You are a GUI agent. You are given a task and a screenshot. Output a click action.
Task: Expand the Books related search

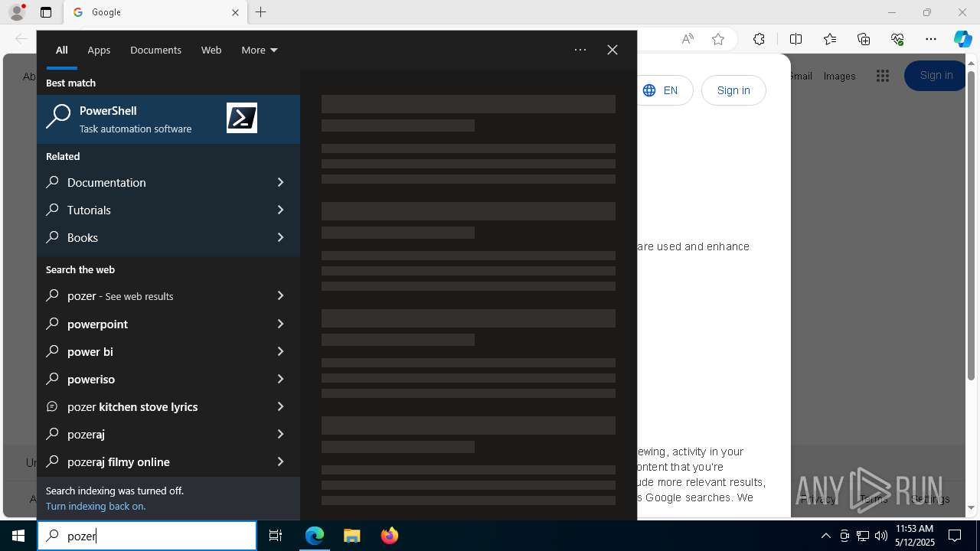(280, 237)
